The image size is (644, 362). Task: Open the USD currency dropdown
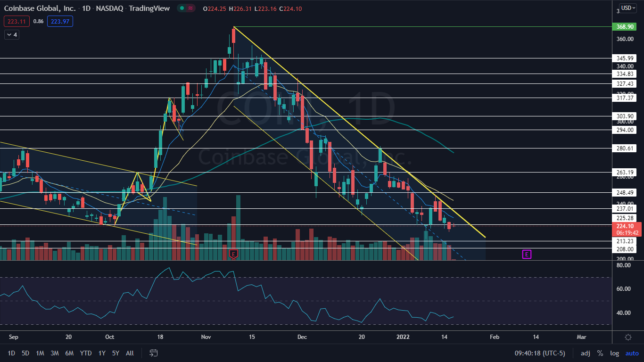[627, 8]
